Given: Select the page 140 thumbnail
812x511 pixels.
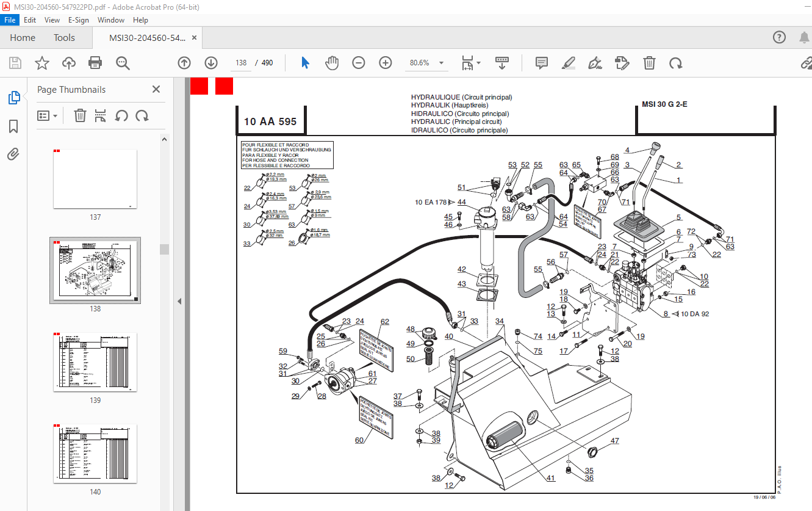Looking at the screenshot, I should point(95,454).
